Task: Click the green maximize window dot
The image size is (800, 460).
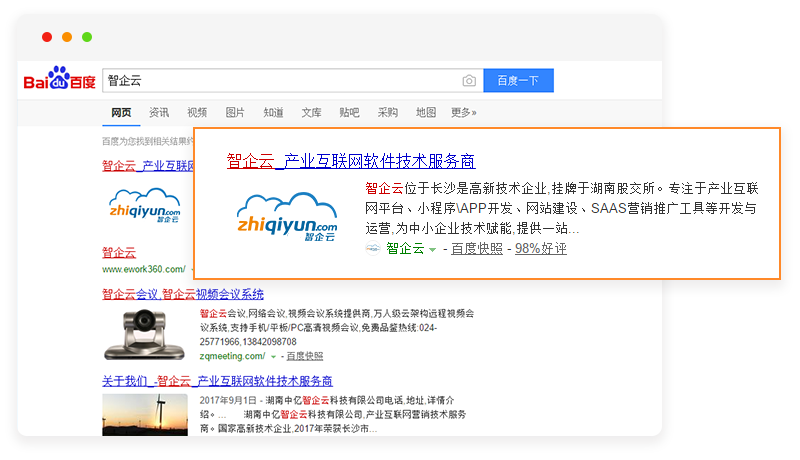Action: pyautogui.click(x=87, y=37)
